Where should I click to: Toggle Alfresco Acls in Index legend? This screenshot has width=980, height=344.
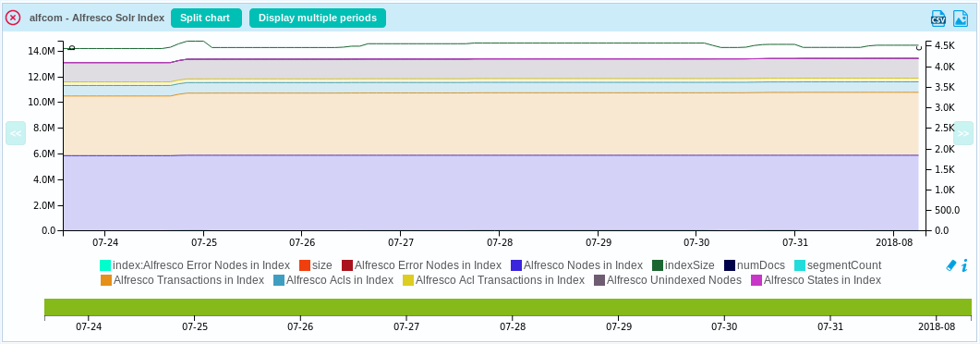tap(333, 280)
